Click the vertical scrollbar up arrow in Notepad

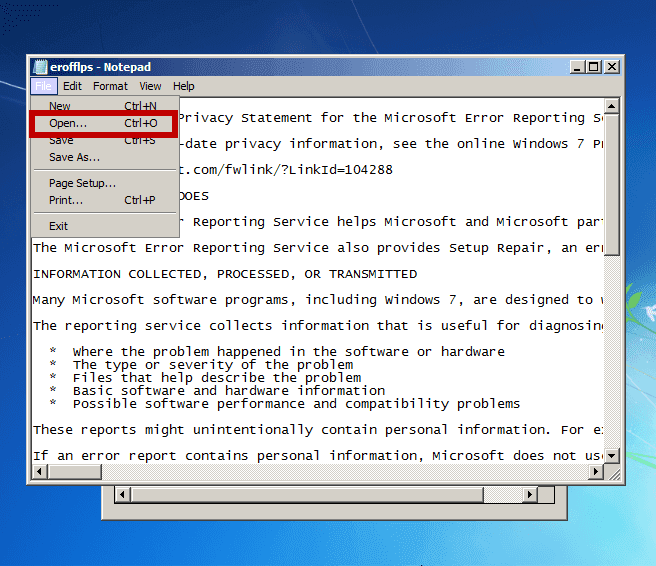612,106
